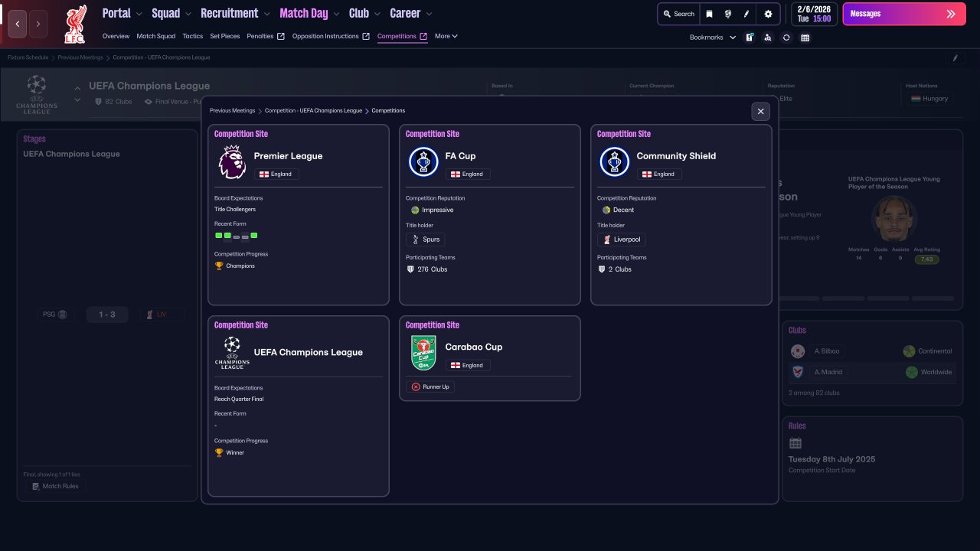Switch to the Overview tab
The height and width of the screenshot is (551, 980).
pos(116,36)
